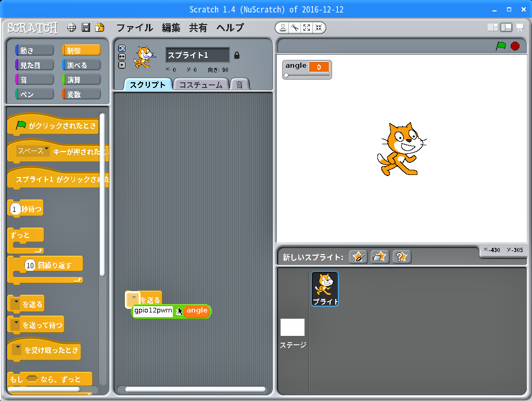Screen dimensions: 532x401
Task: Open the ヘルプ menu
Action: (x=231, y=28)
